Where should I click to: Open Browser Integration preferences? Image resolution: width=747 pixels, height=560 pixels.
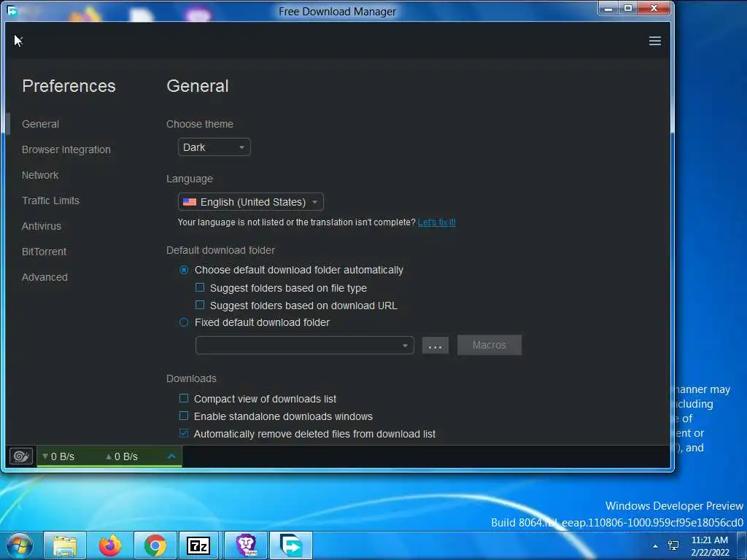pos(66,149)
